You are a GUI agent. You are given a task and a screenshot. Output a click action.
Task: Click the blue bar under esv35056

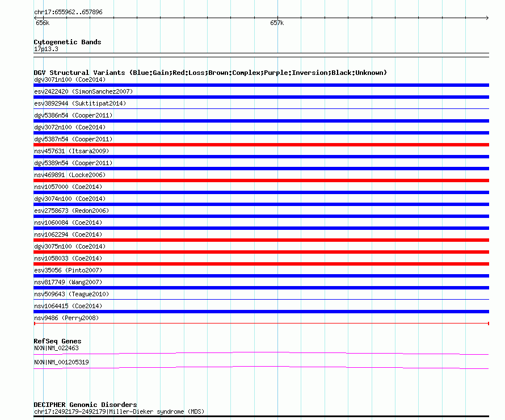point(261,276)
